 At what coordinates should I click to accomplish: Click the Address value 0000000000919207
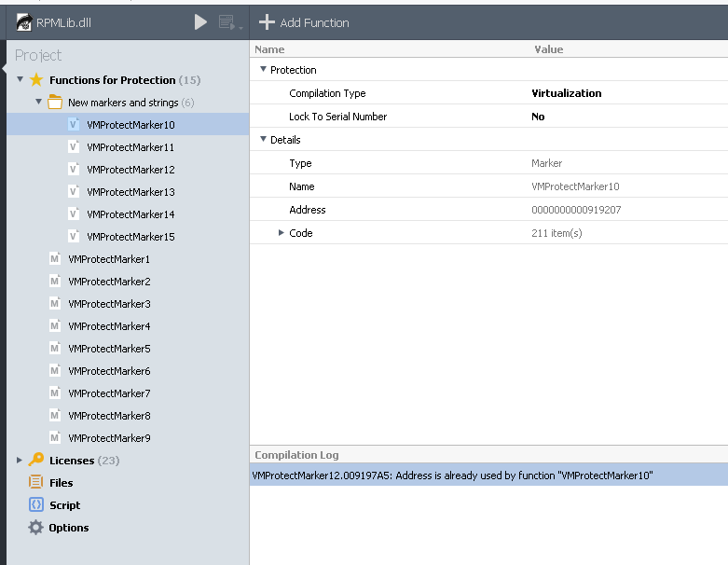click(576, 210)
